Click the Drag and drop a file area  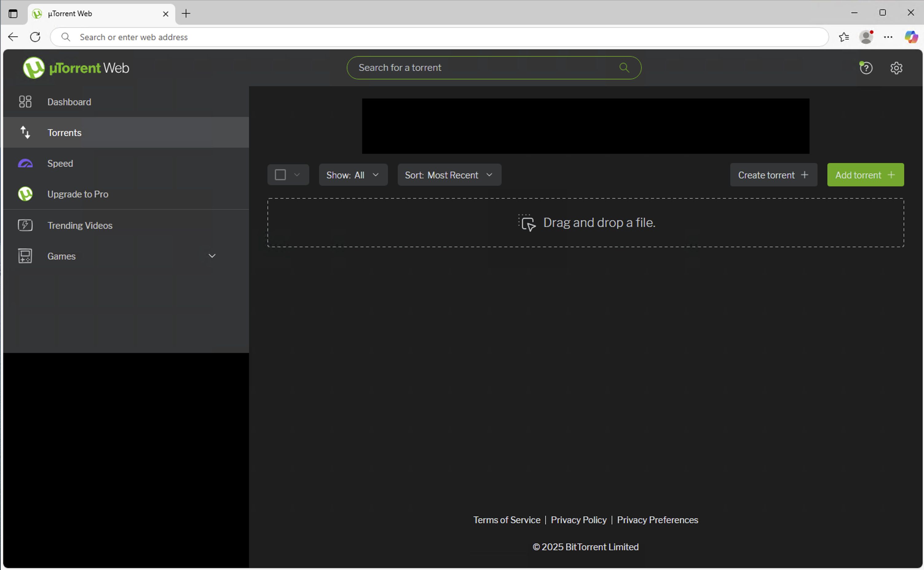585,223
